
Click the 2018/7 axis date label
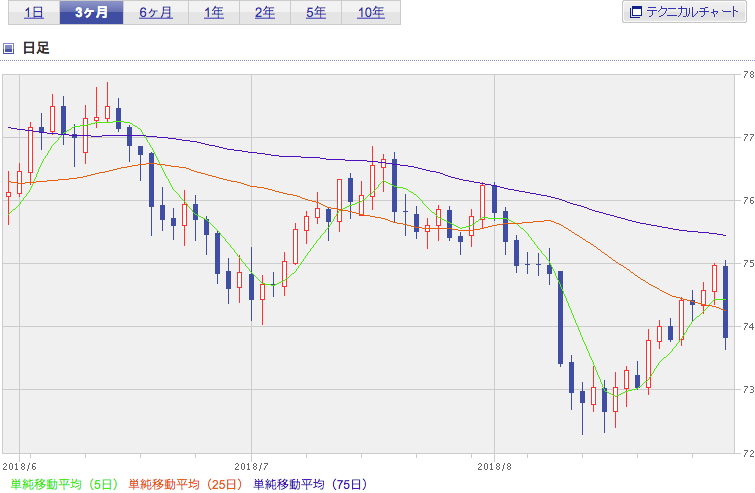(251, 467)
